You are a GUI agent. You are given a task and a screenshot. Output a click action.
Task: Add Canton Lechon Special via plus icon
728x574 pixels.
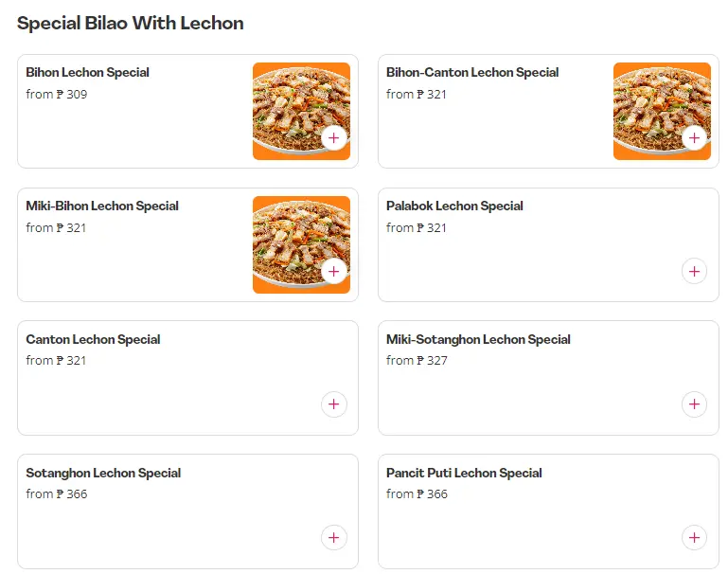pos(333,404)
